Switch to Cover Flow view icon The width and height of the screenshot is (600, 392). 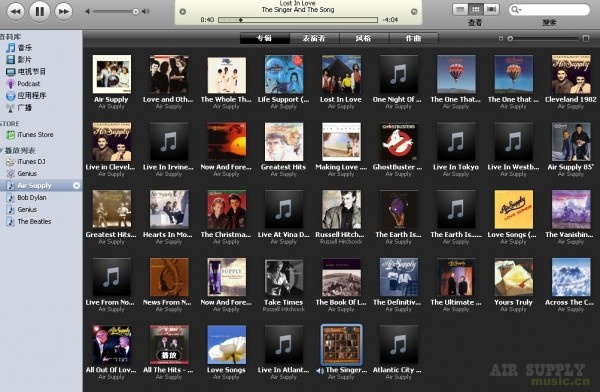pos(491,9)
